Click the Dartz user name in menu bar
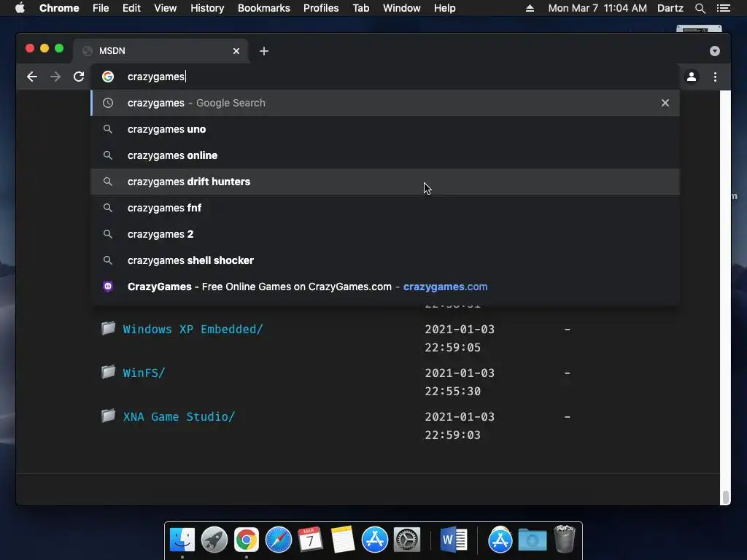747x560 pixels. pyautogui.click(x=670, y=8)
